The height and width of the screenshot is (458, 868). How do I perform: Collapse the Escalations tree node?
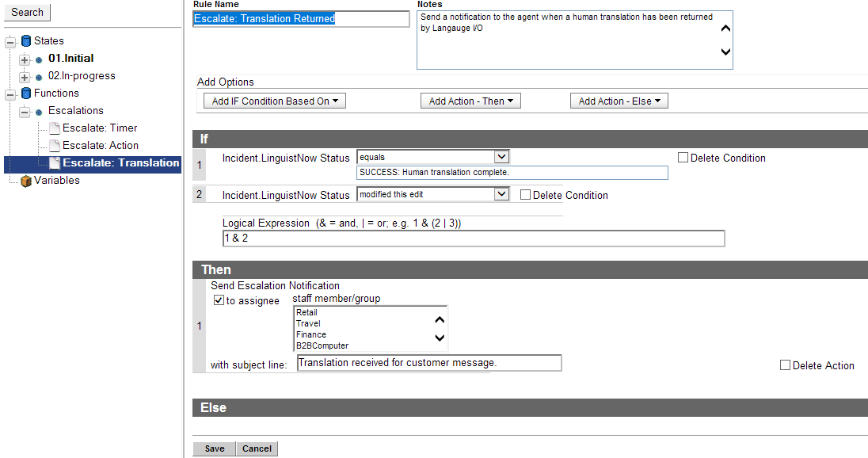tap(25, 112)
